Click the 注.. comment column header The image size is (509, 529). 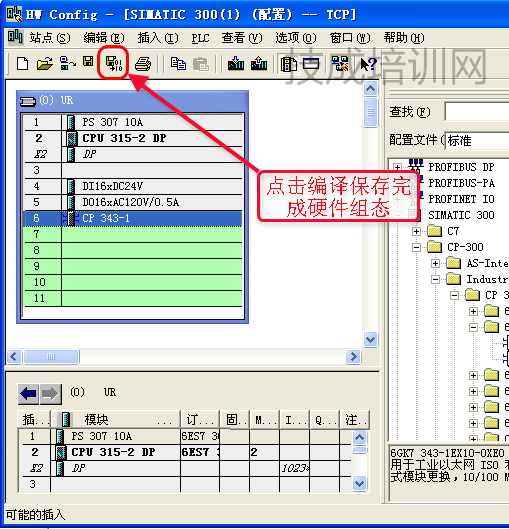356,420
